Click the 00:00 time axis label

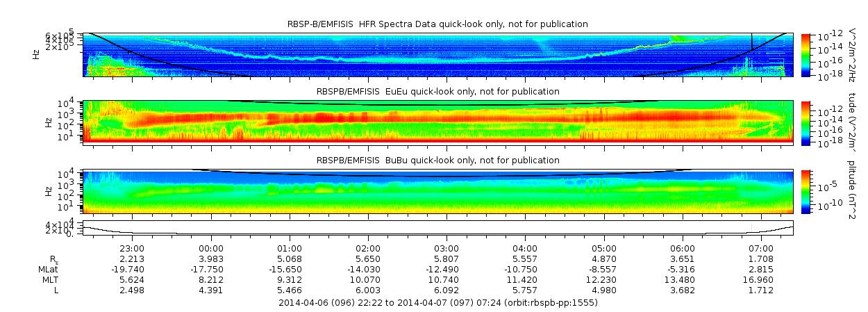pyautogui.click(x=211, y=249)
